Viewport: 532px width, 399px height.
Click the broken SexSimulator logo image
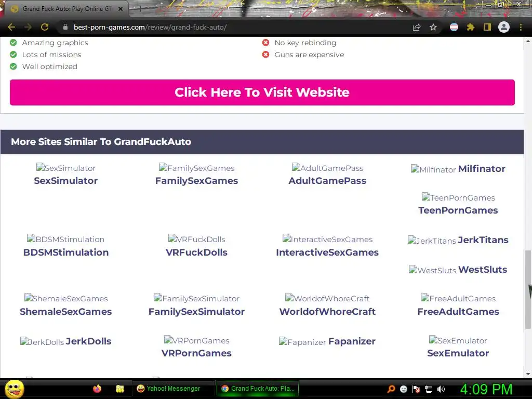[x=66, y=168]
